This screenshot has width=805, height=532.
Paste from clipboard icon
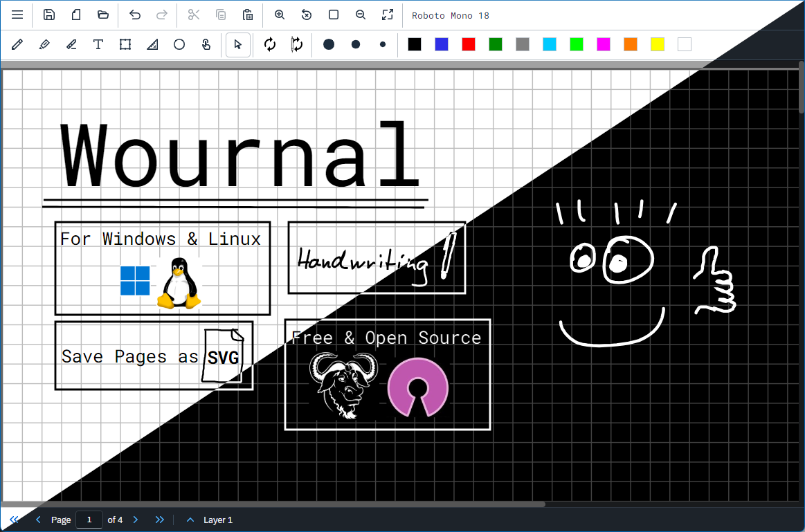(x=248, y=15)
